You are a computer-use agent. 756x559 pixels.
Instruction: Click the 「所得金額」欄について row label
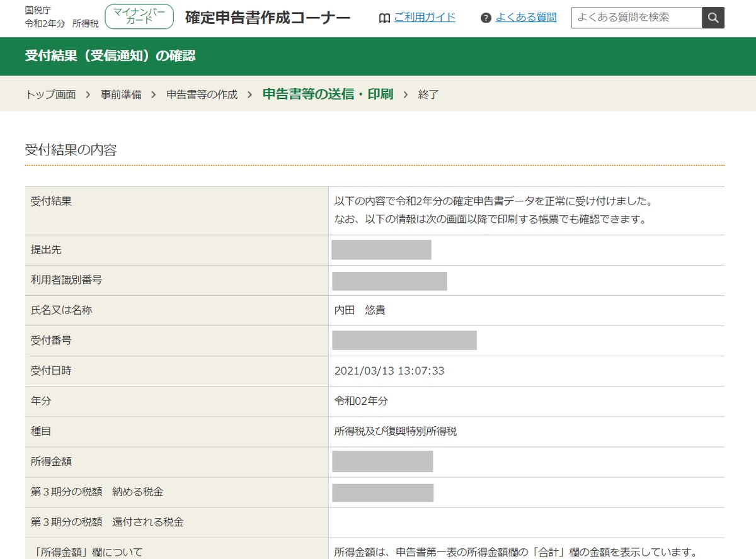(87, 552)
